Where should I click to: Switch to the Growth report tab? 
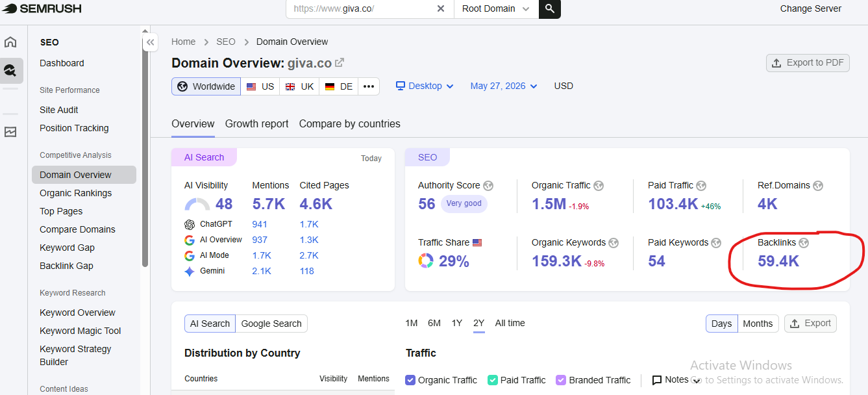(257, 124)
